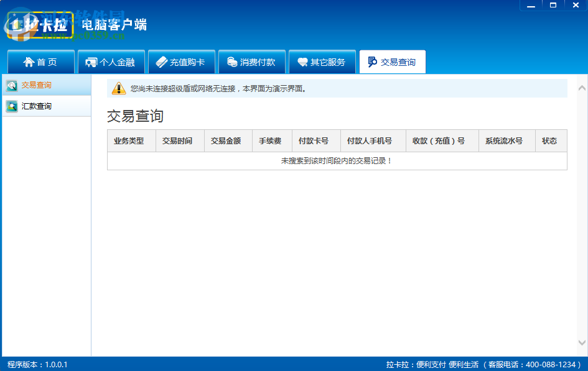The height and width of the screenshot is (371, 588).
Task: Click the magnifier icon beside sidebar 交易查询
Action: coord(13,85)
